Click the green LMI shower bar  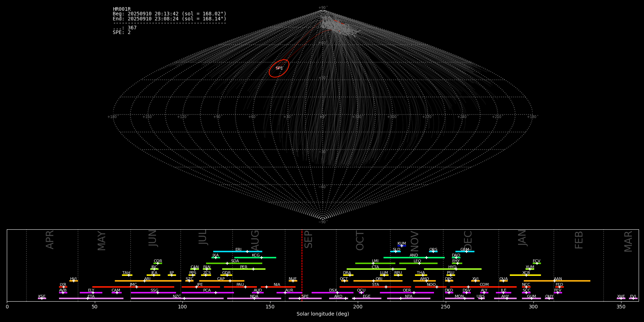click(x=375, y=263)
